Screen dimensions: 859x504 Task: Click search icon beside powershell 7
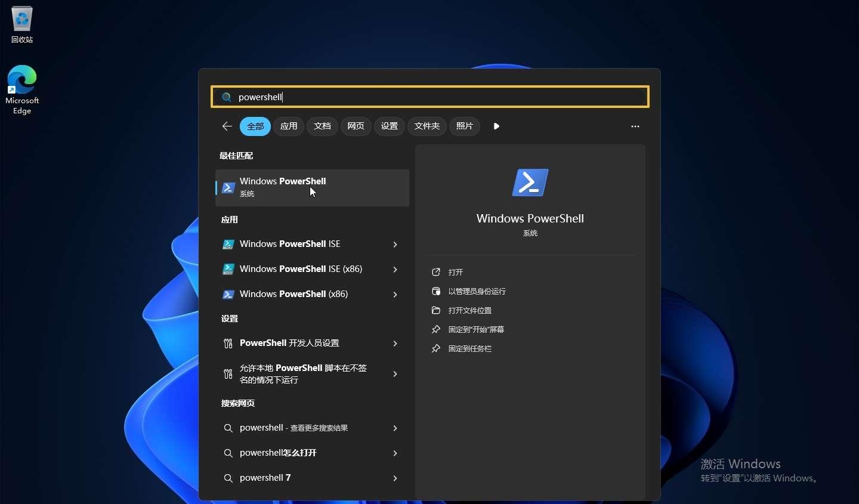tap(228, 478)
